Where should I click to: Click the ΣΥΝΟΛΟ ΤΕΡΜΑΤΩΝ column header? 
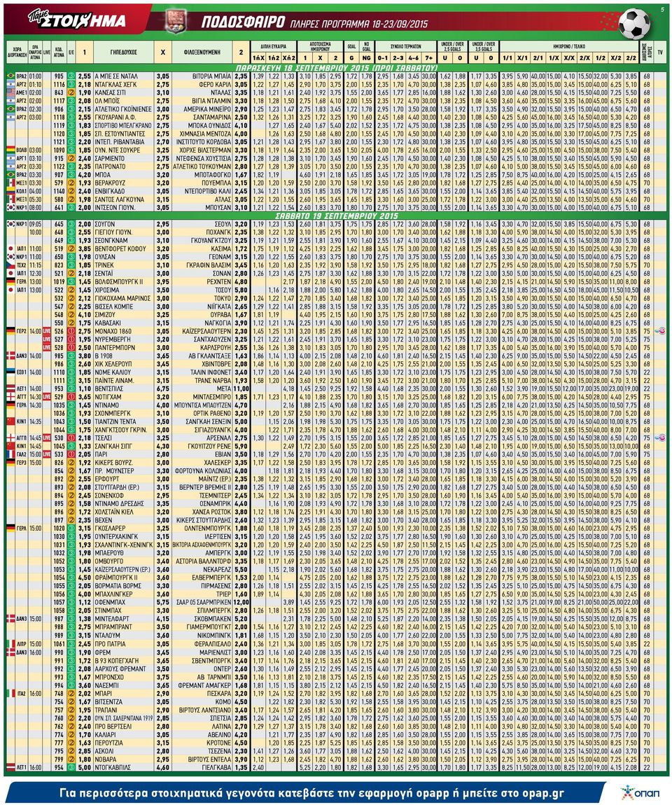(x=405, y=46)
